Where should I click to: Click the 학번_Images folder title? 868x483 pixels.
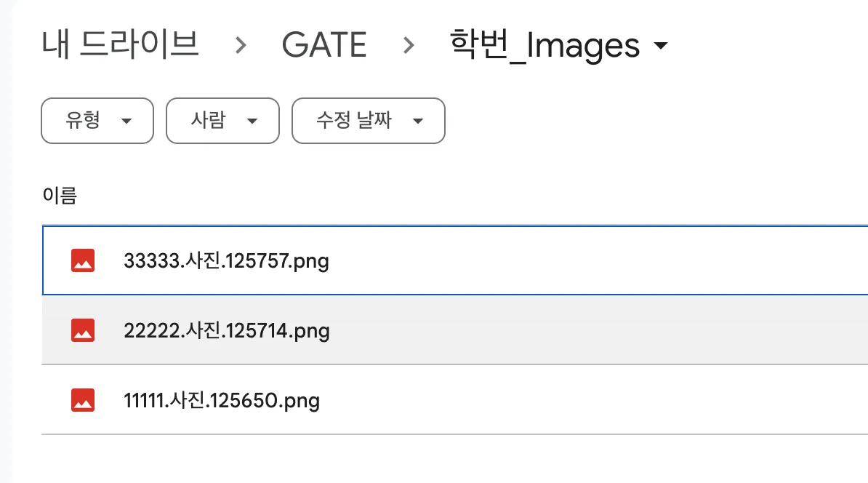click(545, 45)
